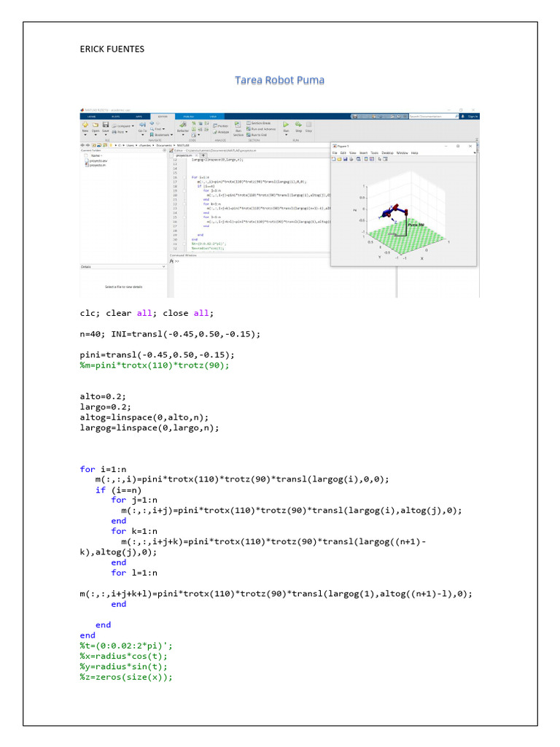The height and width of the screenshot is (747, 560).
Task: Click the green Run arrow icon
Action: point(286,124)
